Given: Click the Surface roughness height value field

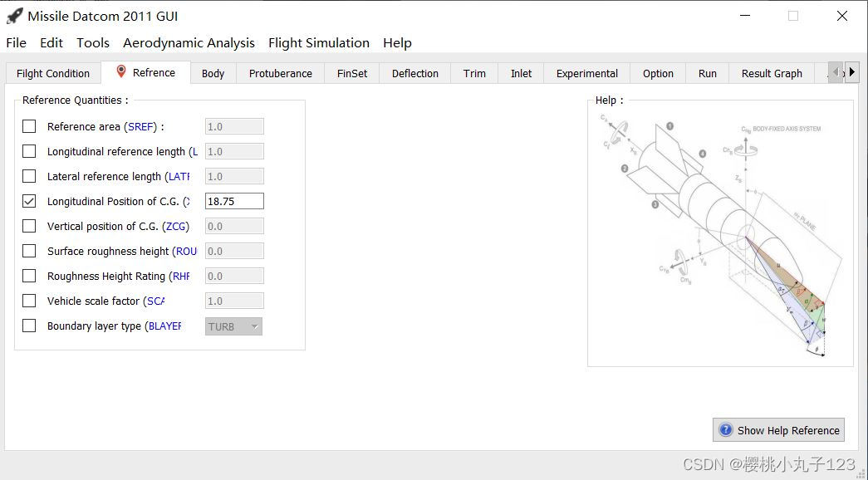Looking at the screenshot, I should 234,251.
